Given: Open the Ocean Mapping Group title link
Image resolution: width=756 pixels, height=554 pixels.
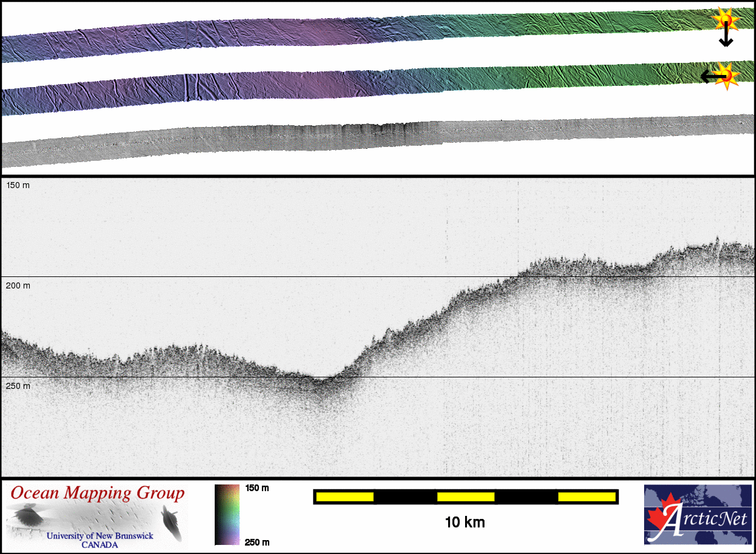Looking at the screenshot, I should coord(97,493).
